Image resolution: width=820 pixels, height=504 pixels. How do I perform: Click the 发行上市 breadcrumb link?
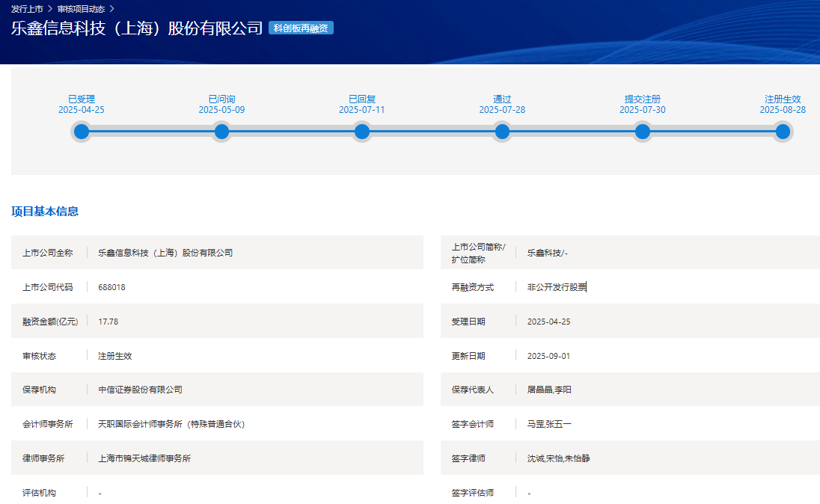pyautogui.click(x=26, y=9)
